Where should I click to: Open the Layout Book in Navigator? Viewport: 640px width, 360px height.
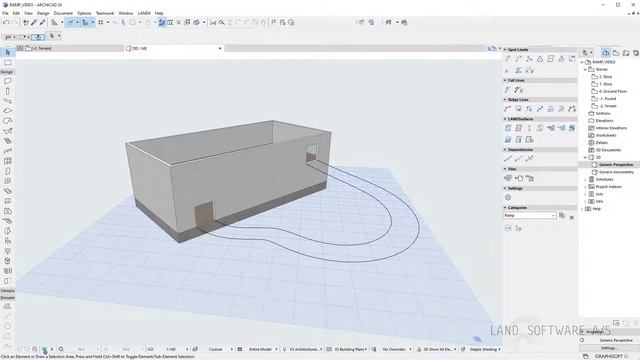[626, 53]
